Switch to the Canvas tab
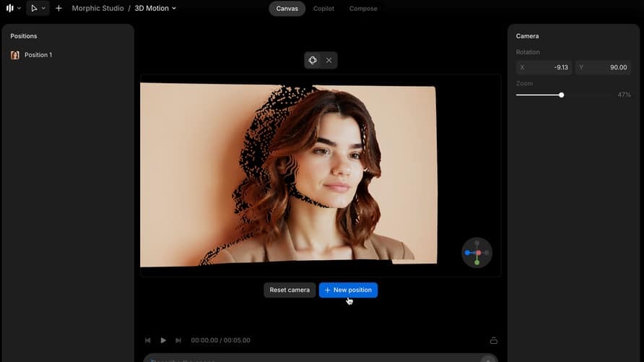Image resolution: width=644 pixels, height=362 pixels. coord(287,9)
